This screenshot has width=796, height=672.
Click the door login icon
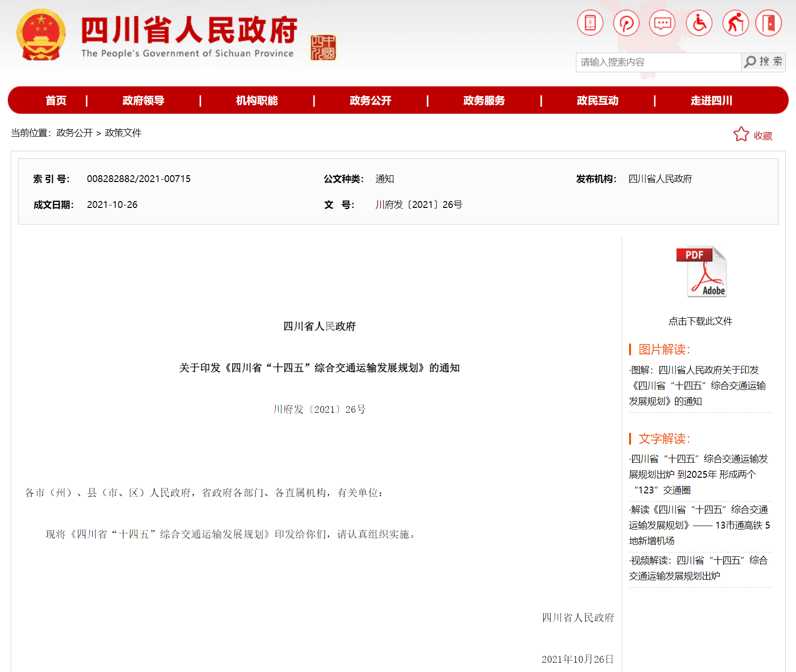(769, 23)
